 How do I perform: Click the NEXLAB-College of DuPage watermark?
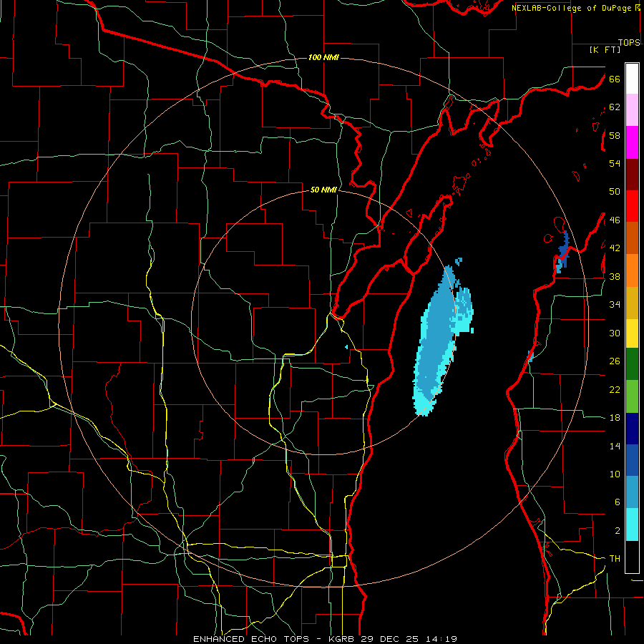tap(576, 8)
